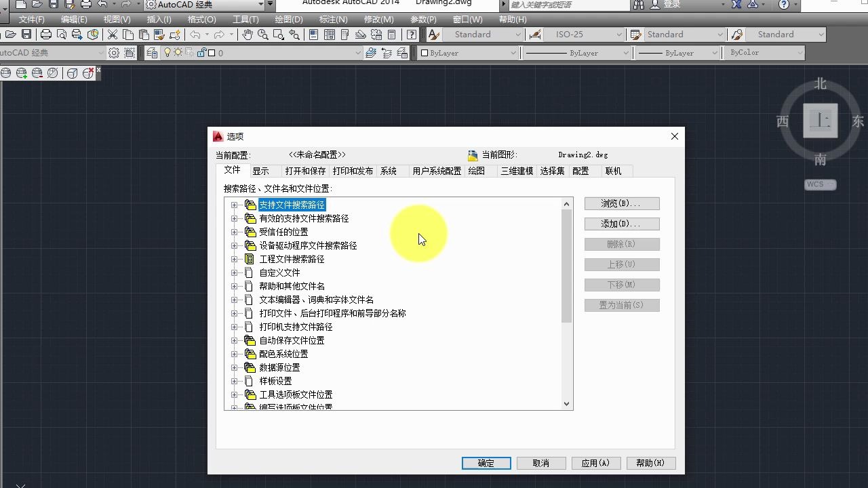Screen dimensions: 868x488
Task: Click the 浏览(B)... button
Action: click(622, 203)
